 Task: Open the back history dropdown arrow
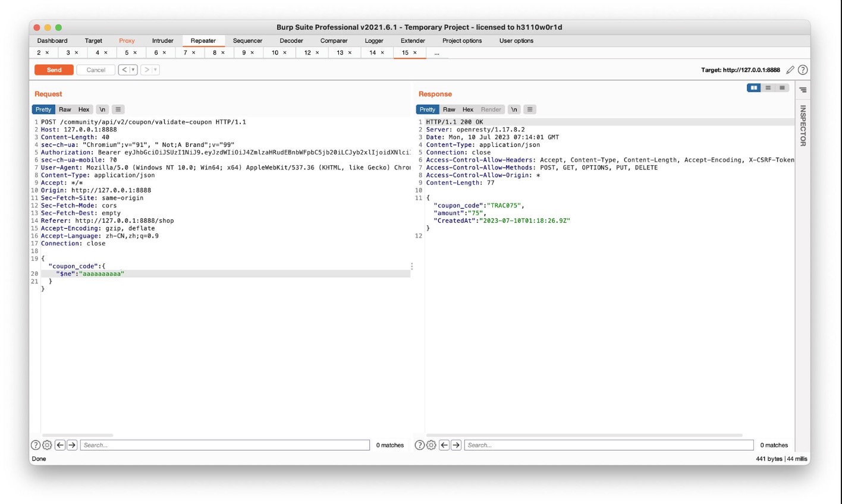tap(133, 70)
